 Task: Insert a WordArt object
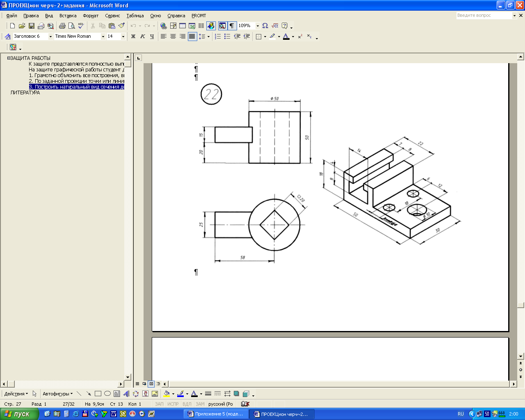[x=126, y=394]
